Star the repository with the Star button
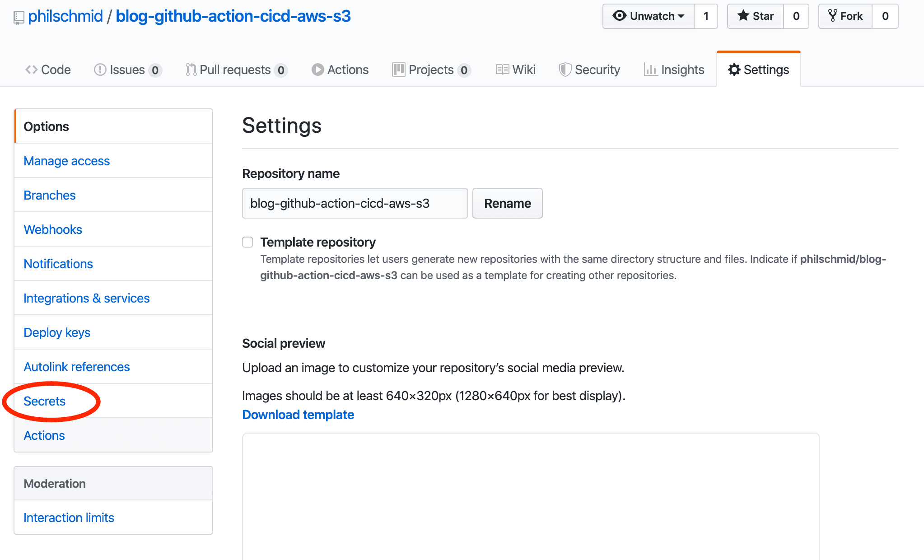The height and width of the screenshot is (560, 924). pos(756,16)
